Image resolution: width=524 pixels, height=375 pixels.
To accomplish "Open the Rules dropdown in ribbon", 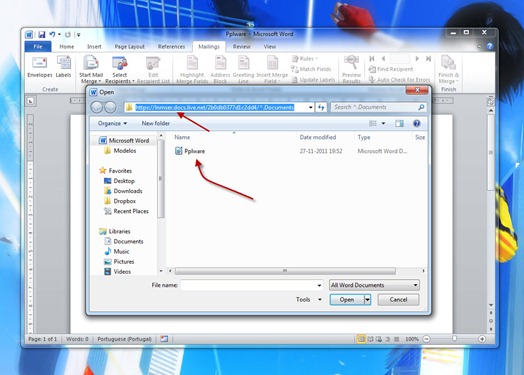I will (305, 59).
